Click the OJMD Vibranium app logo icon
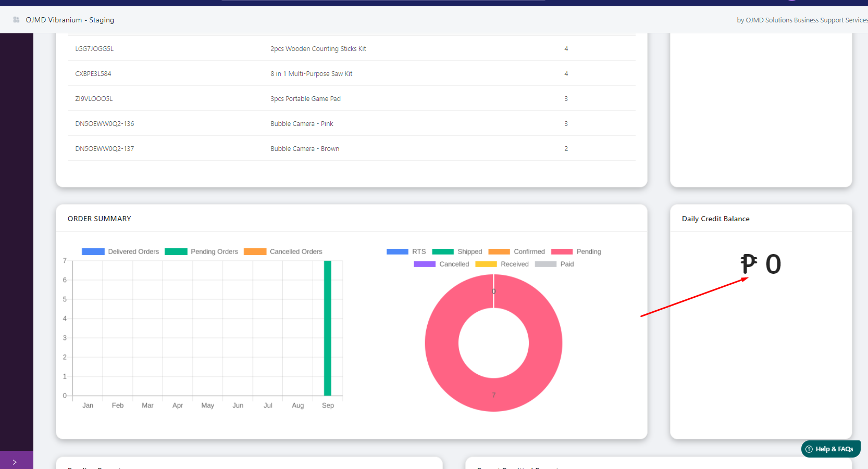The width and height of the screenshot is (868, 469). click(16, 20)
